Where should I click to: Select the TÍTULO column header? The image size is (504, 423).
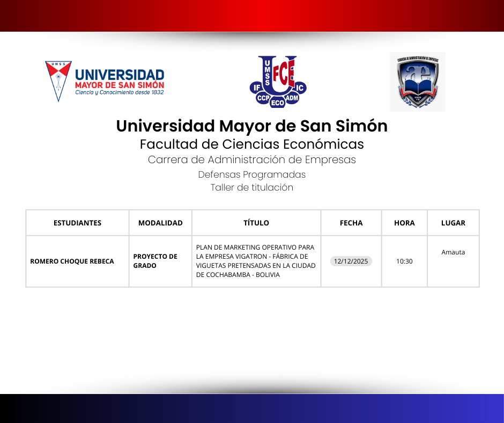[x=256, y=223]
